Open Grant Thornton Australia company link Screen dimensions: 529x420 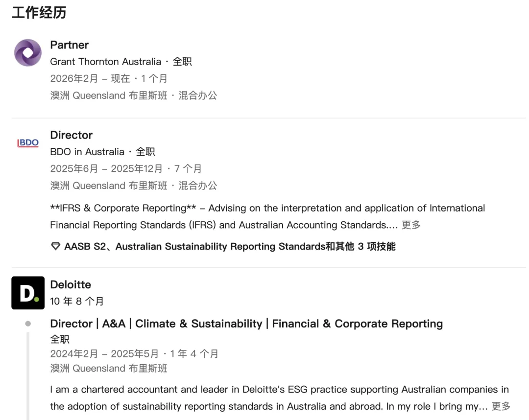(105, 62)
